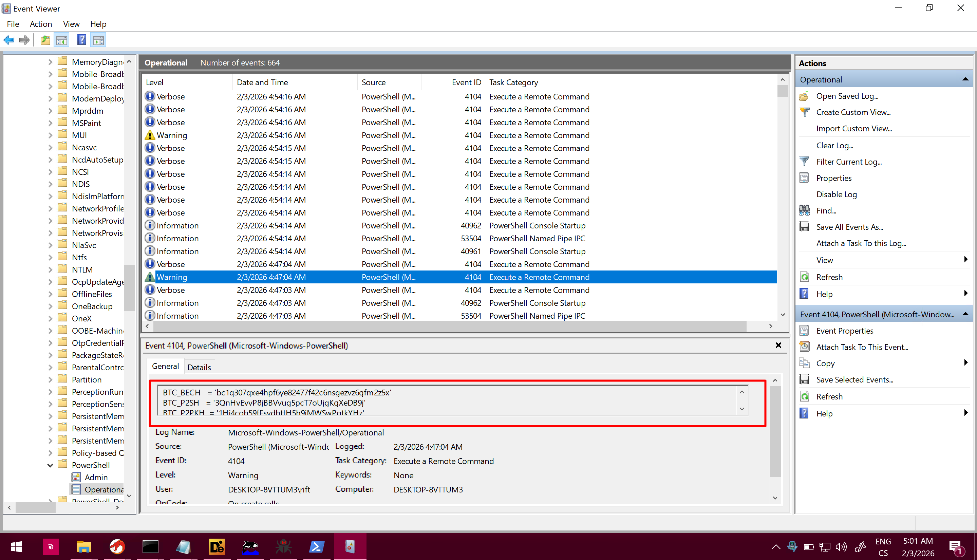Toggle the Show/Hide Action Pane icon
977x560 pixels.
pos(98,40)
